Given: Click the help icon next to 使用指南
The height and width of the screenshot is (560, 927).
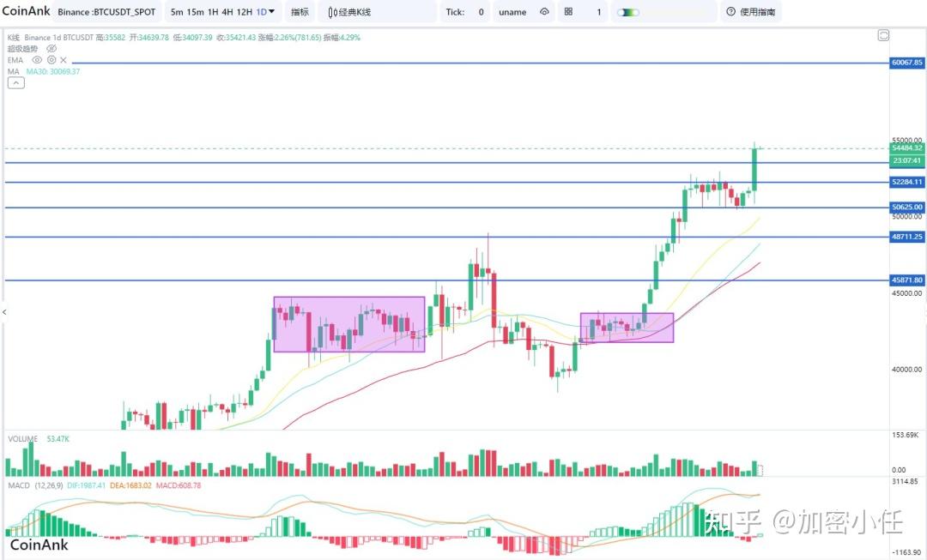Looking at the screenshot, I should click(730, 12).
